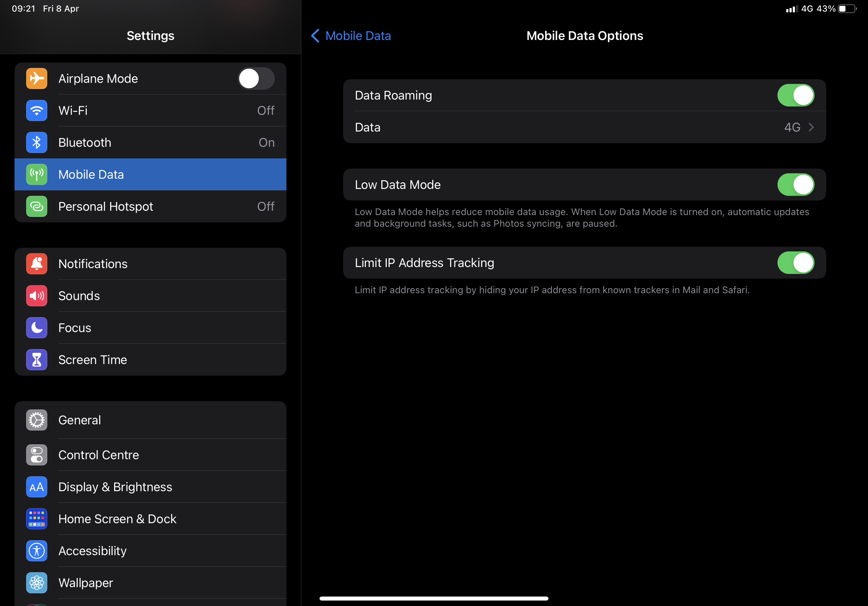Tap the Screen Time hourglass icon
The image size is (868, 606).
(x=37, y=360)
